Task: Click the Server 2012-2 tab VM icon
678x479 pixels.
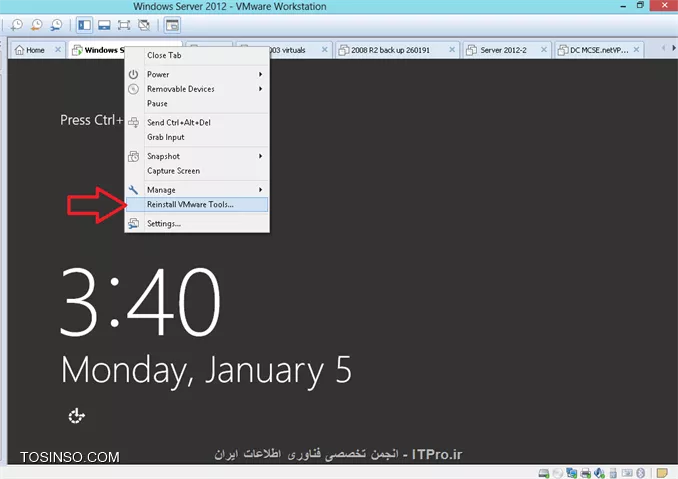Action: click(471, 50)
